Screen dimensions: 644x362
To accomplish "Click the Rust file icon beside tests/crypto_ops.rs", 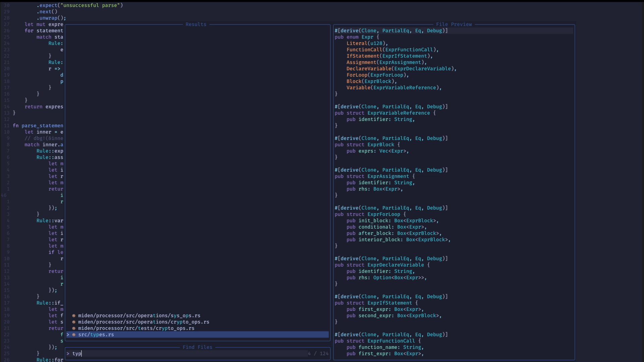I will point(74,328).
